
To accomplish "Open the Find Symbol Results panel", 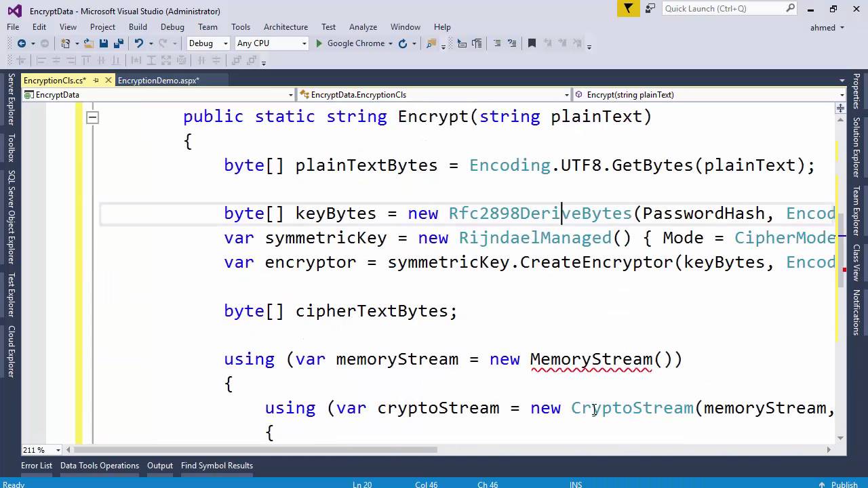I will pyautogui.click(x=216, y=466).
